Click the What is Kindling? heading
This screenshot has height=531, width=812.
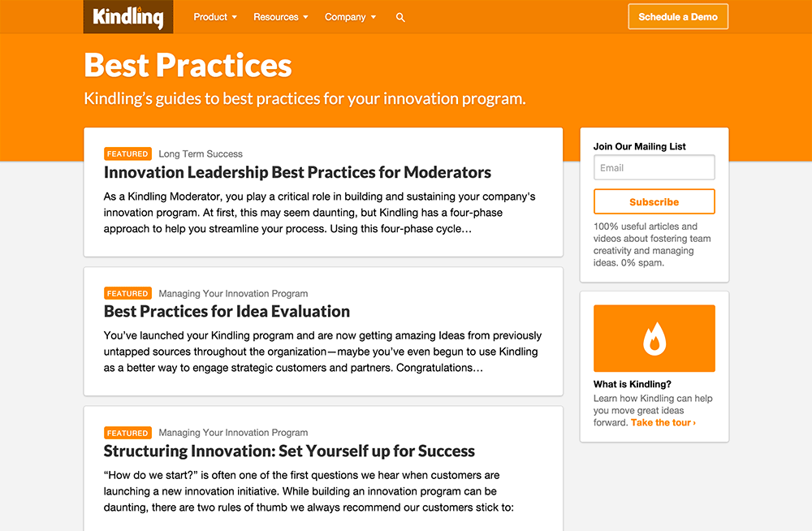(633, 384)
